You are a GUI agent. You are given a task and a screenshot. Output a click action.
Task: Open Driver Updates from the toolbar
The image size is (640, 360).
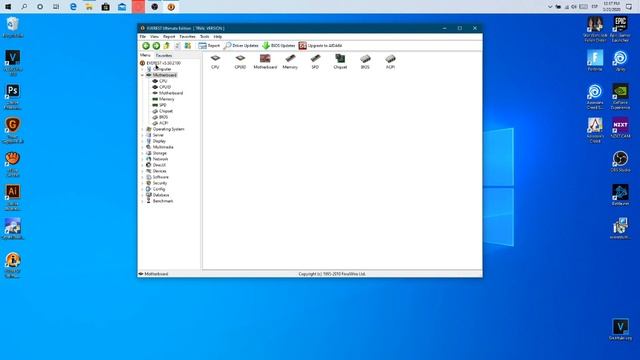241,46
